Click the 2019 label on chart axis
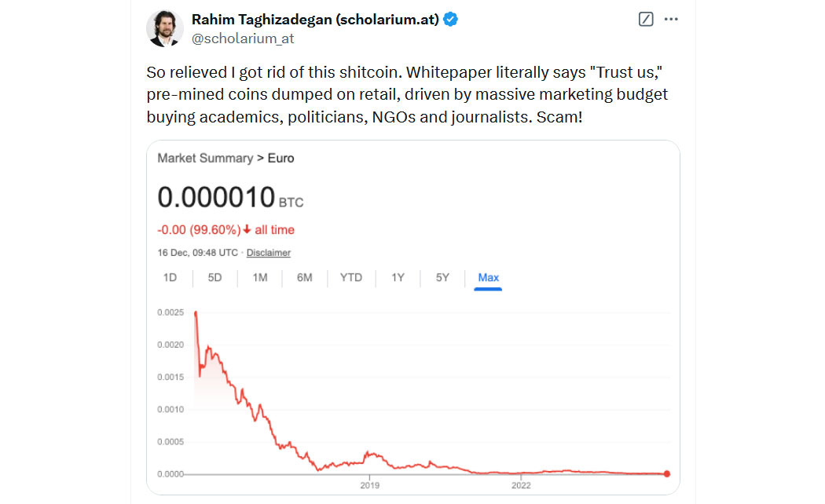This screenshot has width=825, height=504. [x=370, y=486]
